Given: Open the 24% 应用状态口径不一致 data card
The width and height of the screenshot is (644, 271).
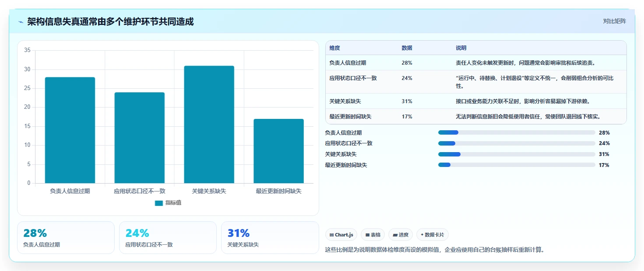Looking at the screenshot, I should click(168, 237).
